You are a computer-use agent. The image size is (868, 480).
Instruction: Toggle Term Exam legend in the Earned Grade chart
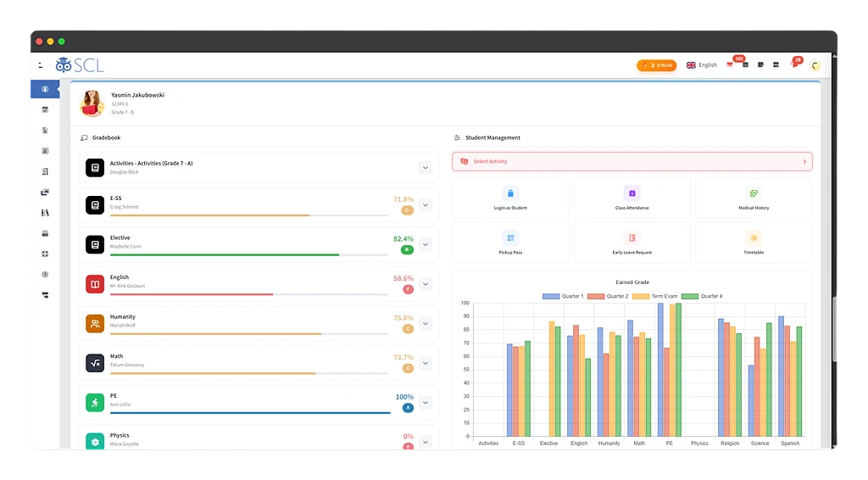655,296
